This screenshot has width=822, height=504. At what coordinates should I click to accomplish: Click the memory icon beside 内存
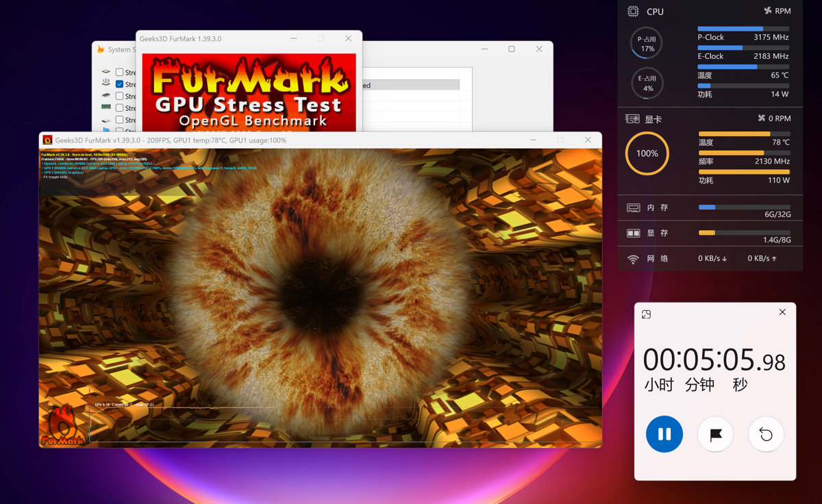(x=634, y=207)
